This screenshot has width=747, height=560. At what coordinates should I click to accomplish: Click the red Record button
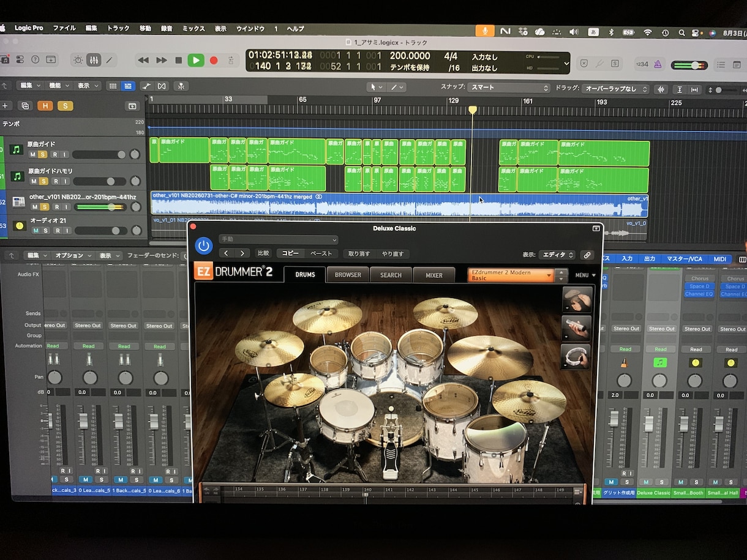coord(214,60)
